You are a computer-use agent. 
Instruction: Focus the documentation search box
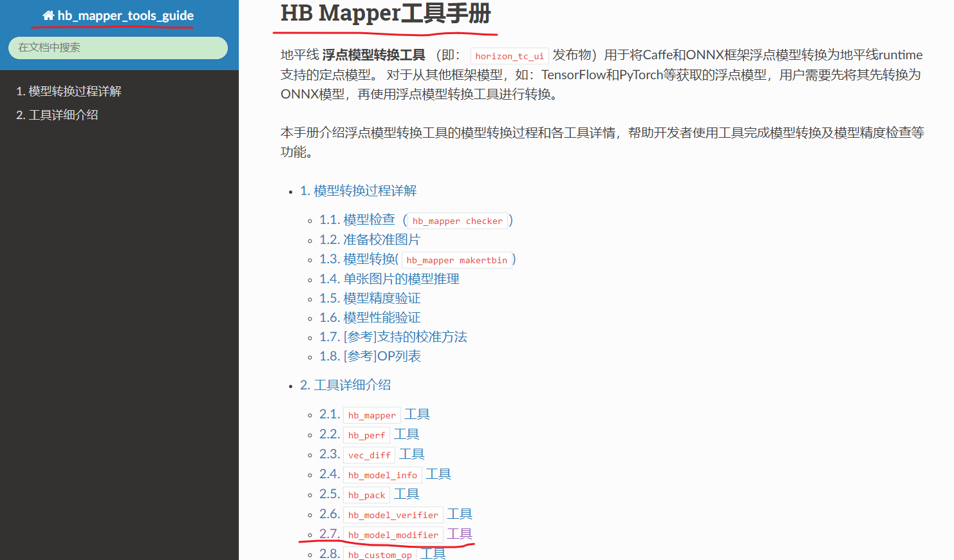point(118,48)
